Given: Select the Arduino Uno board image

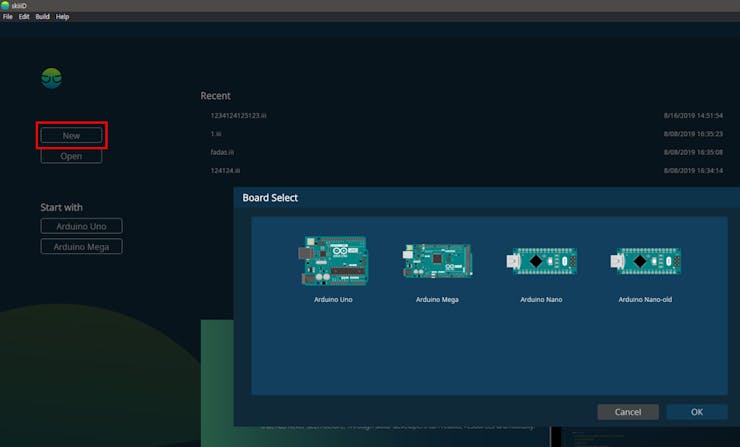Looking at the screenshot, I should coord(332,261).
